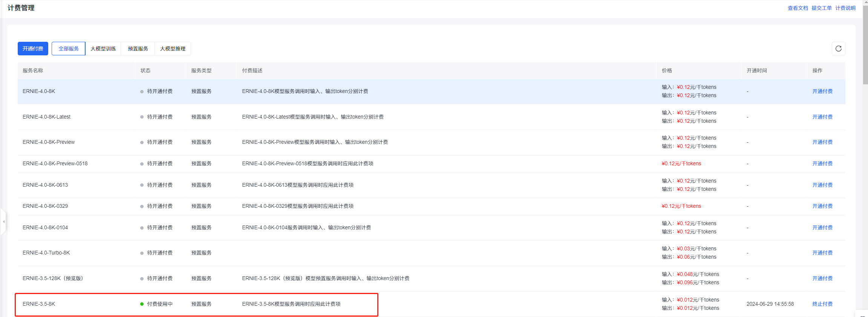Click the ¥0.06元 output price for Turbo-8K
Image resolution: width=868 pixels, height=317 pixels.
pos(686,257)
